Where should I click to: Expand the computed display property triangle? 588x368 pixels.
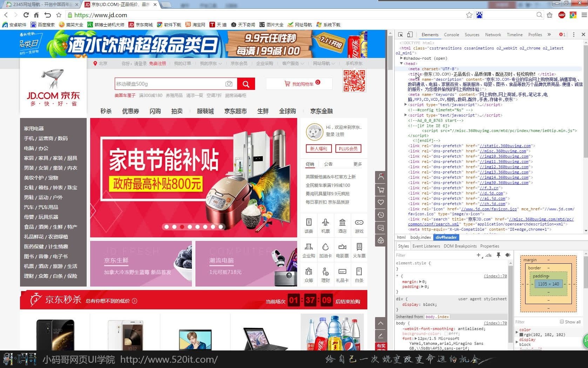tap(517, 342)
